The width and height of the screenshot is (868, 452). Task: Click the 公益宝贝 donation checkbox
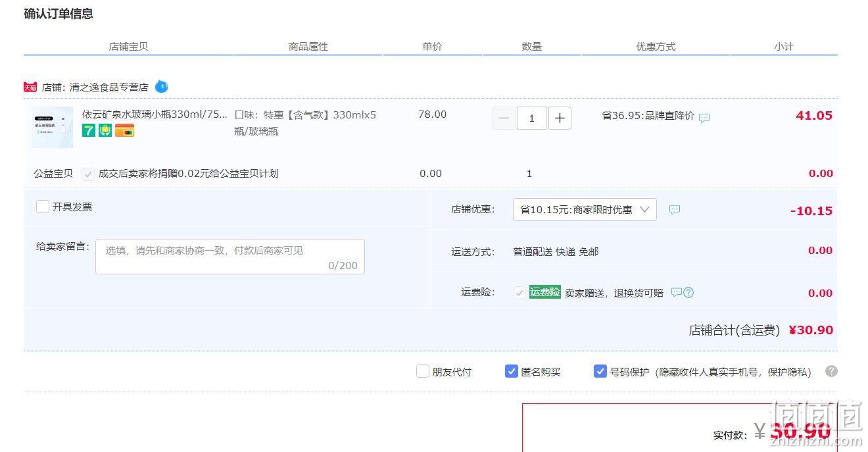coord(87,174)
